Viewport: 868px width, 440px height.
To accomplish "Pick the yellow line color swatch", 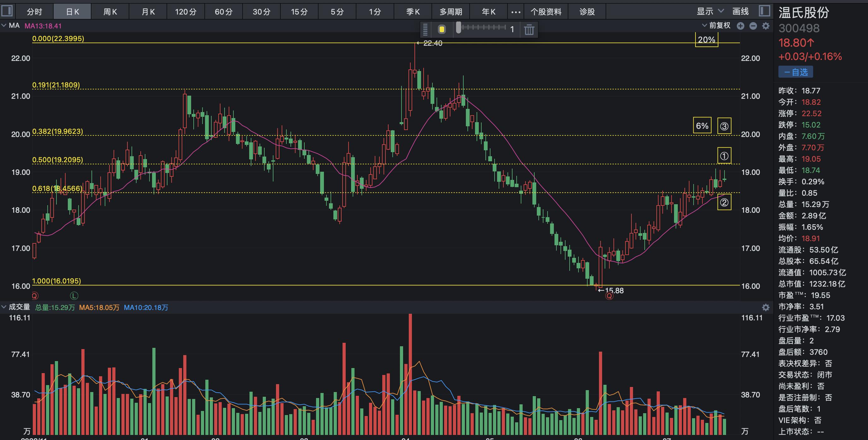I will tap(442, 30).
